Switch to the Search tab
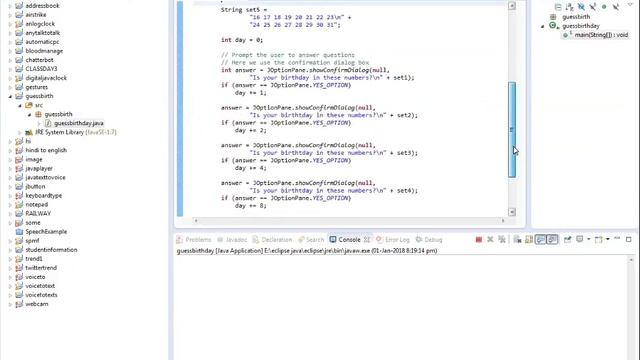640x360 pixels. (x=311, y=240)
